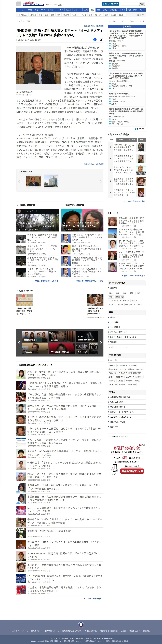Click 会社案内 footer link
Screen dimensions: 162x644
146,631
